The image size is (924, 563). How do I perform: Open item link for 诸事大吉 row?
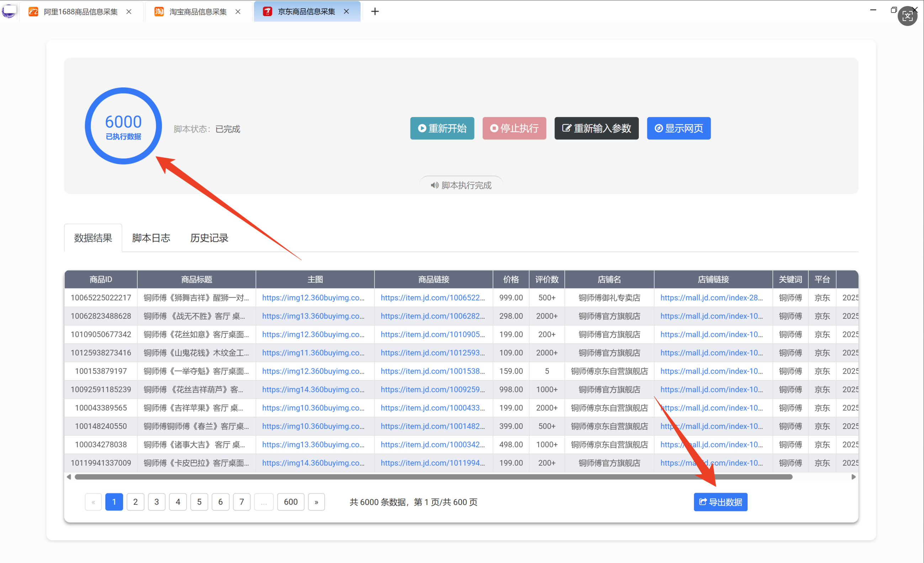tap(433, 445)
